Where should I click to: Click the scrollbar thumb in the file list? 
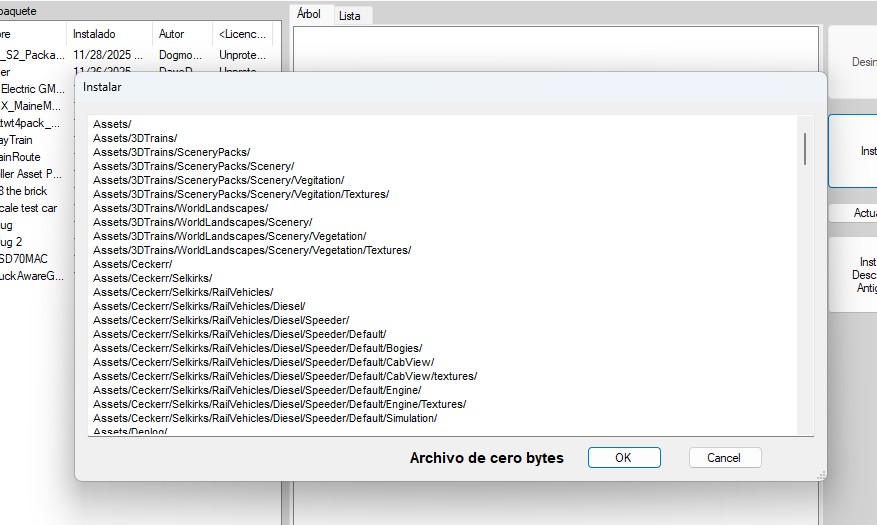point(805,149)
